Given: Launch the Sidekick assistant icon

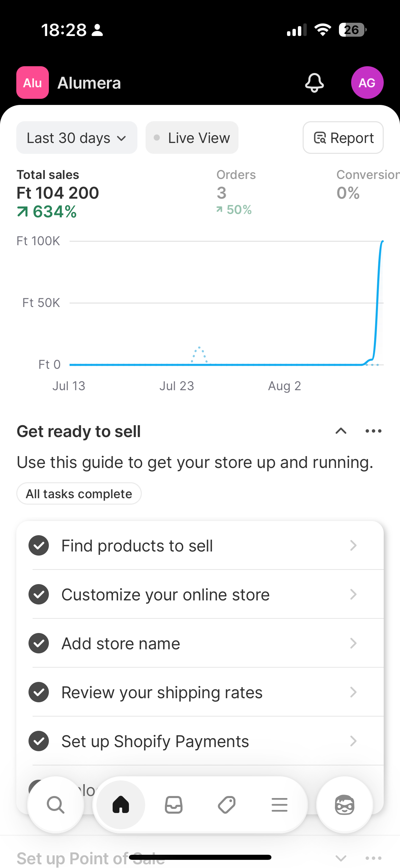Looking at the screenshot, I should pyautogui.click(x=344, y=804).
